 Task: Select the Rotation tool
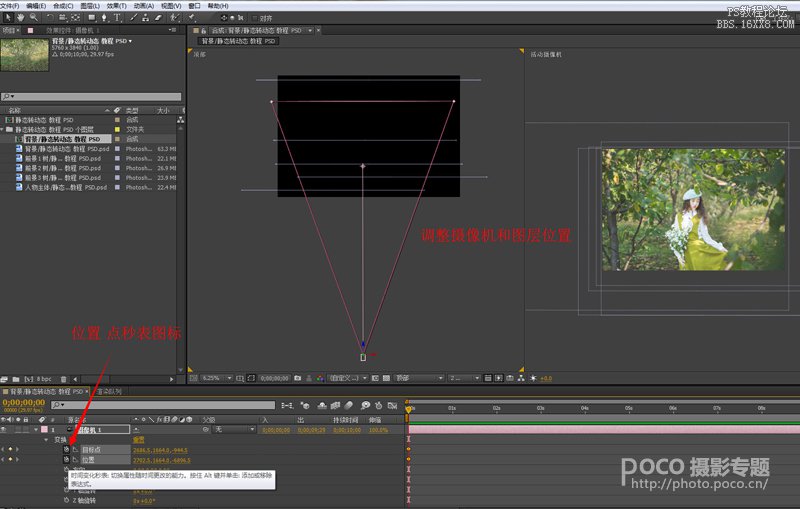[x=50, y=17]
